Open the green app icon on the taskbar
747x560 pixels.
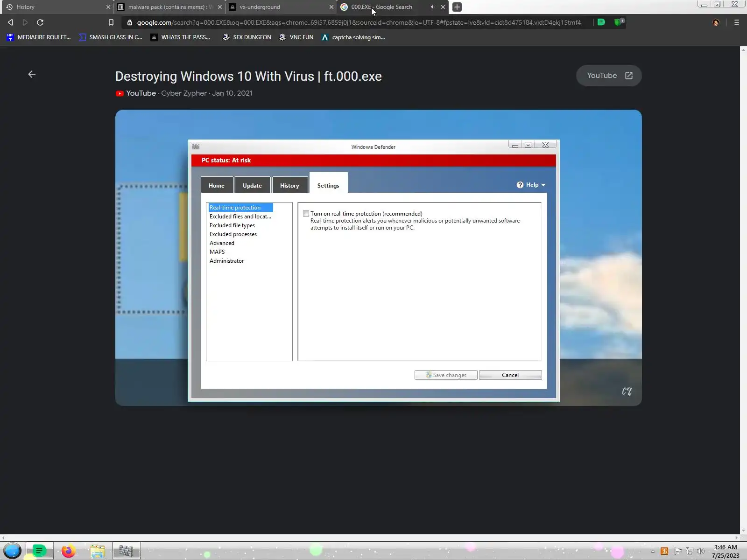(x=40, y=551)
